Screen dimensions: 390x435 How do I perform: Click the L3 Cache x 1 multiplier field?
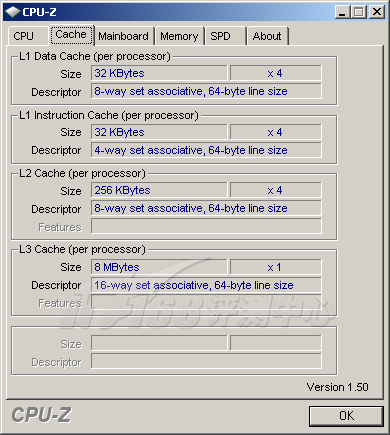click(276, 267)
